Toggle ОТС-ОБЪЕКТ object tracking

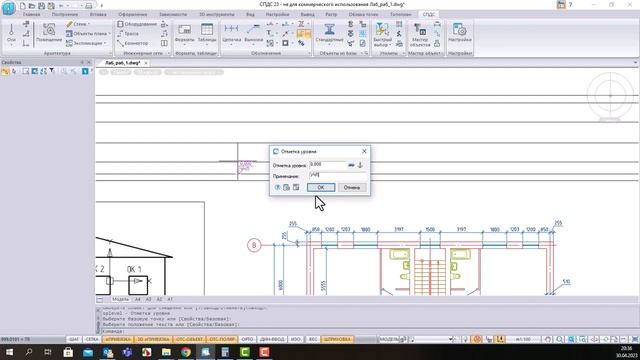point(189,339)
